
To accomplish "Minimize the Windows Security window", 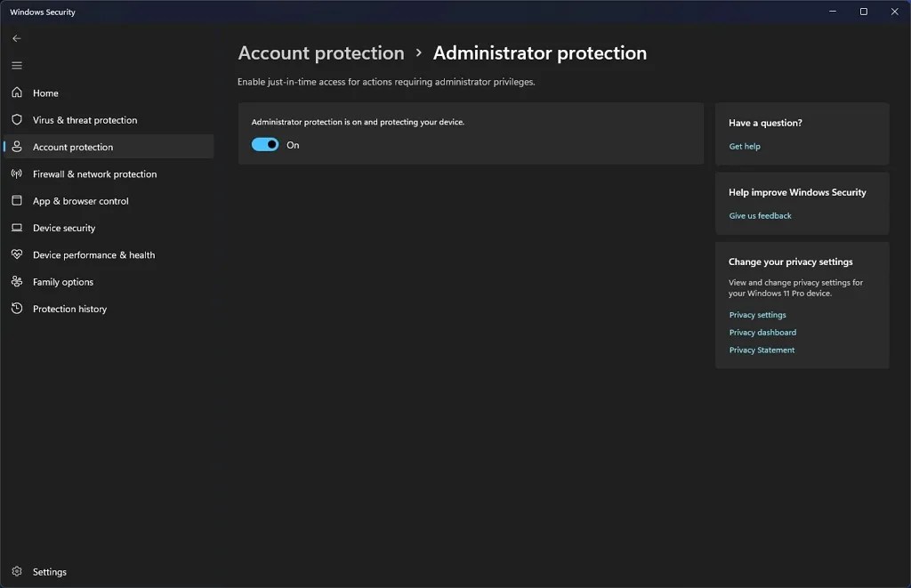I will tap(833, 12).
